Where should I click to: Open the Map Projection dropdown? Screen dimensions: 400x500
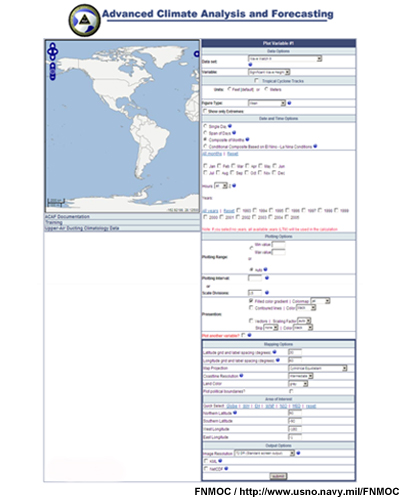(318, 368)
